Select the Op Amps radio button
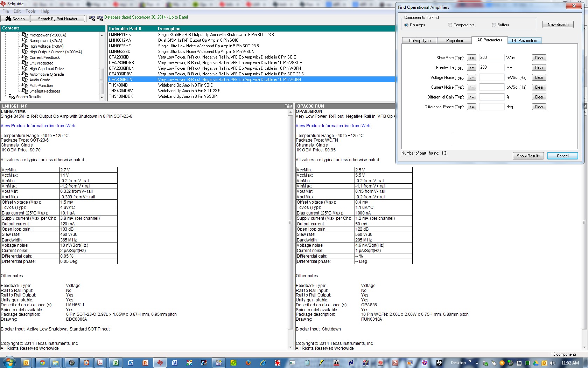The height and width of the screenshot is (368, 588). tap(406, 25)
